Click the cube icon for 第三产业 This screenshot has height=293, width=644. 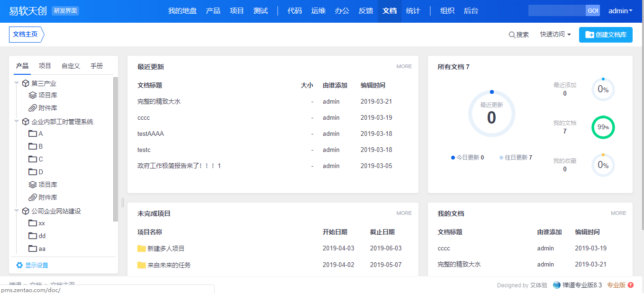pos(26,83)
